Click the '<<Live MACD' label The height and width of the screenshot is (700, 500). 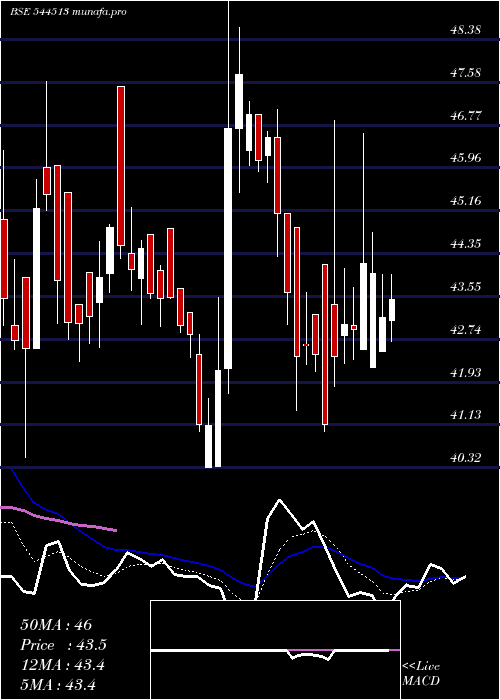click(x=421, y=674)
